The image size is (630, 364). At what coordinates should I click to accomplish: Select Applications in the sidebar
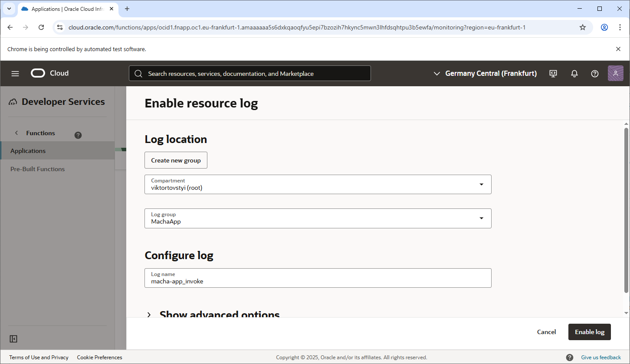click(x=28, y=151)
